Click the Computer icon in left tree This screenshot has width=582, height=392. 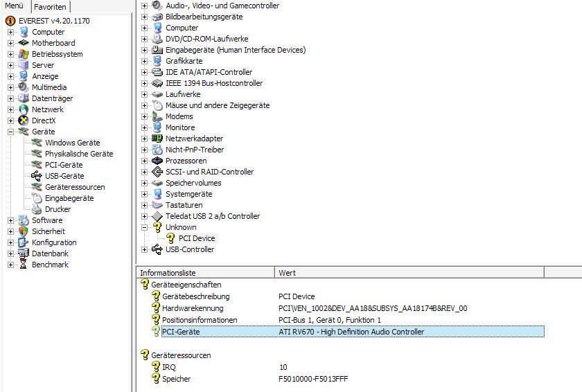[24, 32]
